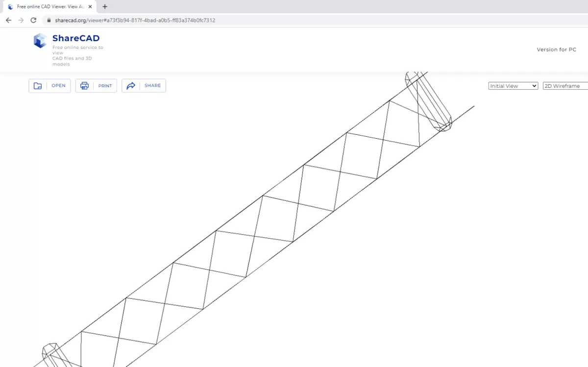This screenshot has height=367, width=588.
Task: Open the Initial View dropdown
Action: [x=513, y=86]
